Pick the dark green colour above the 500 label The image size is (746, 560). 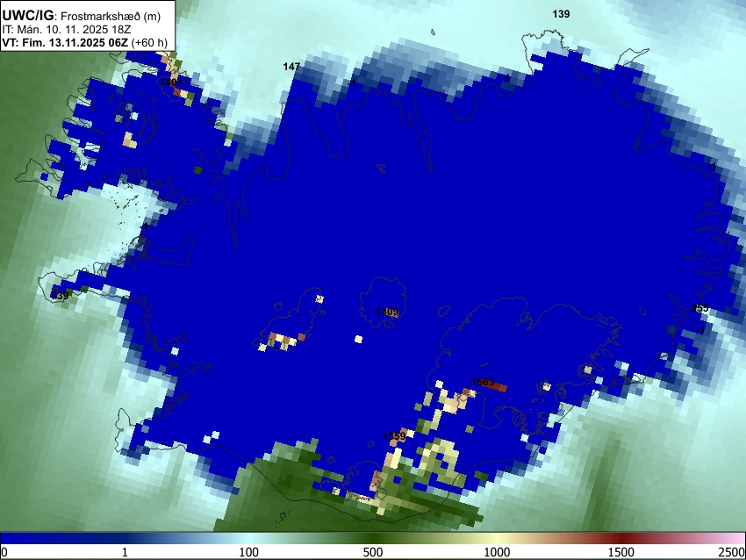click(373, 538)
